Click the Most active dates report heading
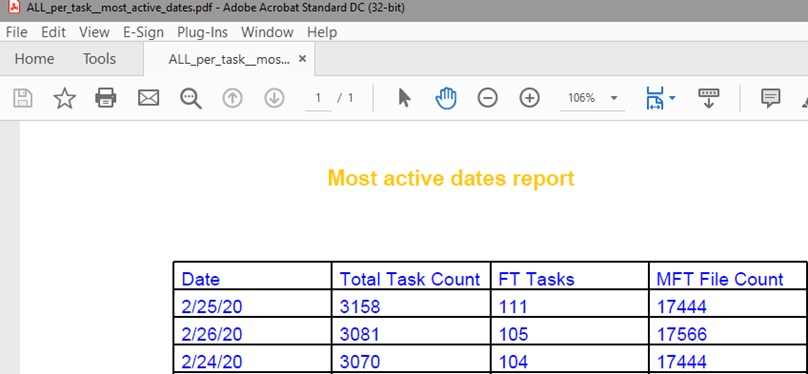Screen dimensions: 808x374 (x=451, y=178)
